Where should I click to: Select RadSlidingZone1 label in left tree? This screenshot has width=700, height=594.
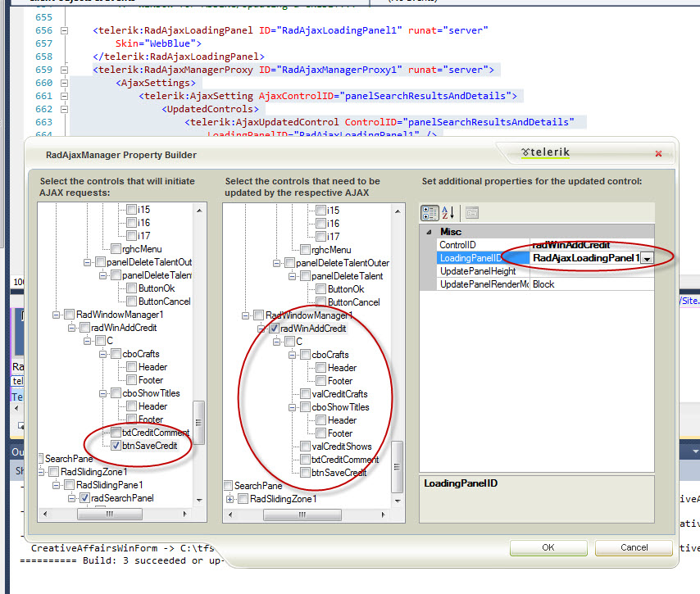coord(93,472)
